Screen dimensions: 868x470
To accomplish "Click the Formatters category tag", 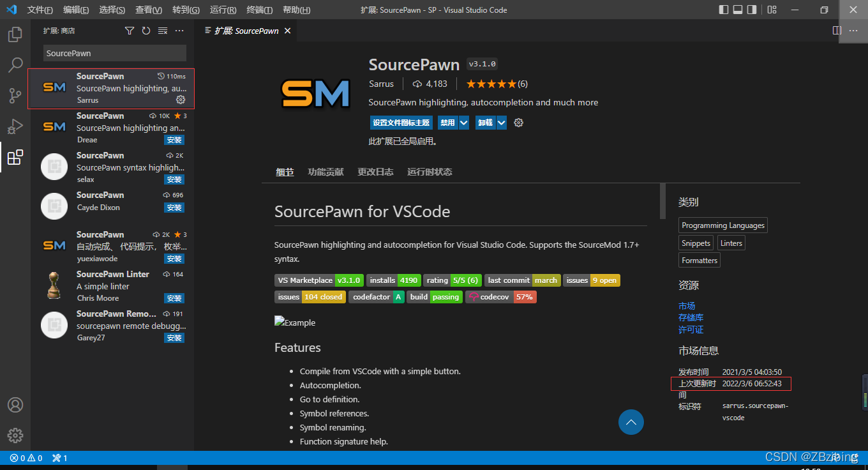I will tap(700, 261).
